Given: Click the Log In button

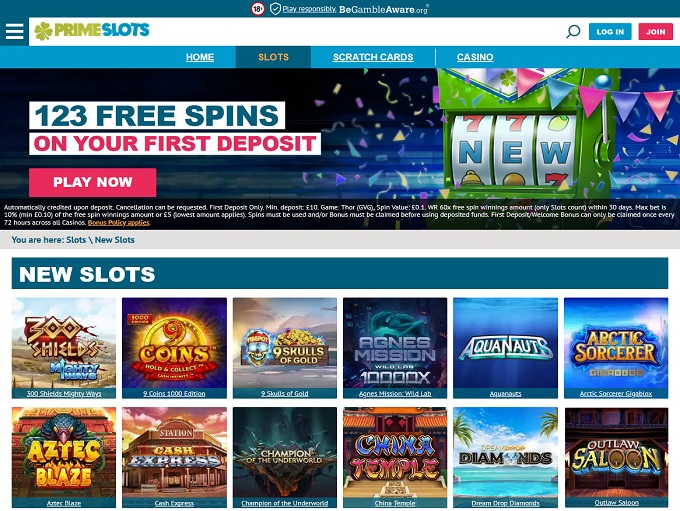Looking at the screenshot, I should click(610, 32).
